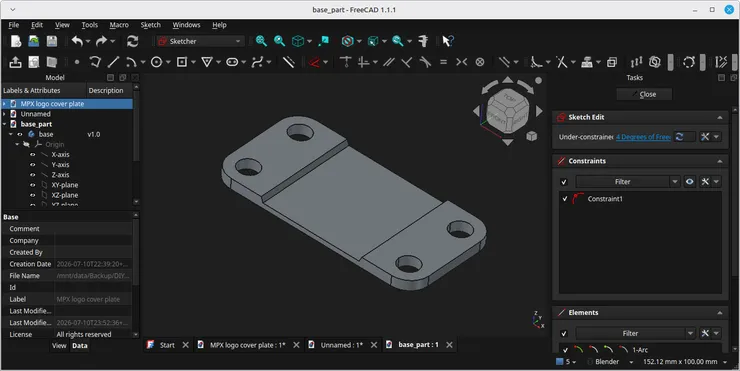This screenshot has width=740, height=371.
Task: Toggle visibility of Z-axis
Action: (x=33, y=175)
